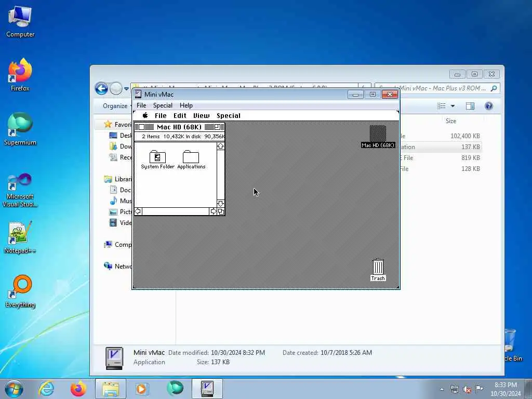Click the Mac HD scroll right arrow
This screenshot has width=532, height=399.
(x=213, y=211)
